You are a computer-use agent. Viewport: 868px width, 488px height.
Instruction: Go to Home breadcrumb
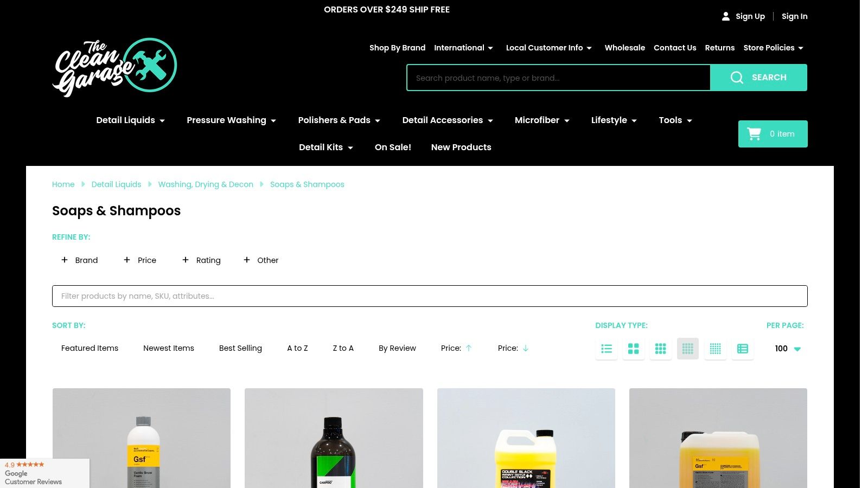pyautogui.click(x=63, y=184)
